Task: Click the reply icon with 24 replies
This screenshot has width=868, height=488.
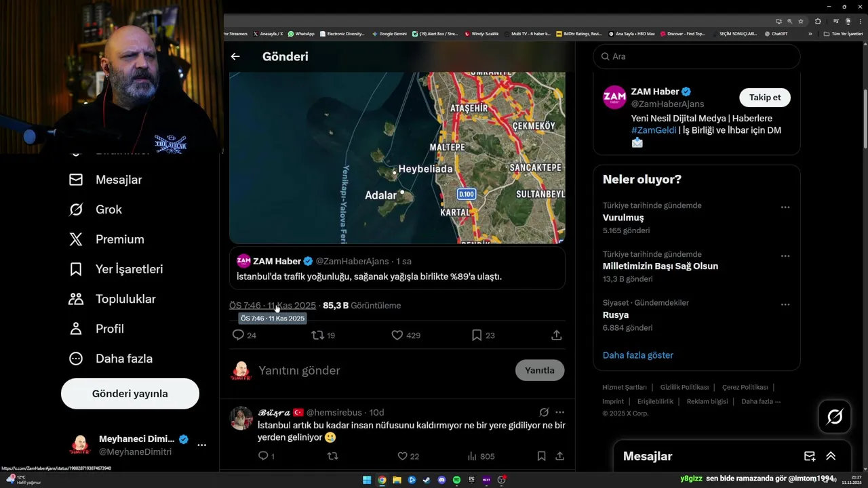Action: [238, 335]
